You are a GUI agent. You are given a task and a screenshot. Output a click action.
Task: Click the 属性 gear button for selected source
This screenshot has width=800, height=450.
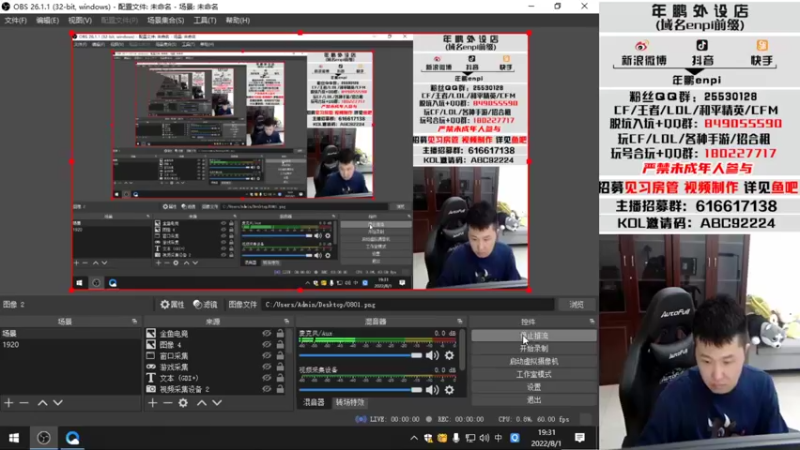coord(172,305)
